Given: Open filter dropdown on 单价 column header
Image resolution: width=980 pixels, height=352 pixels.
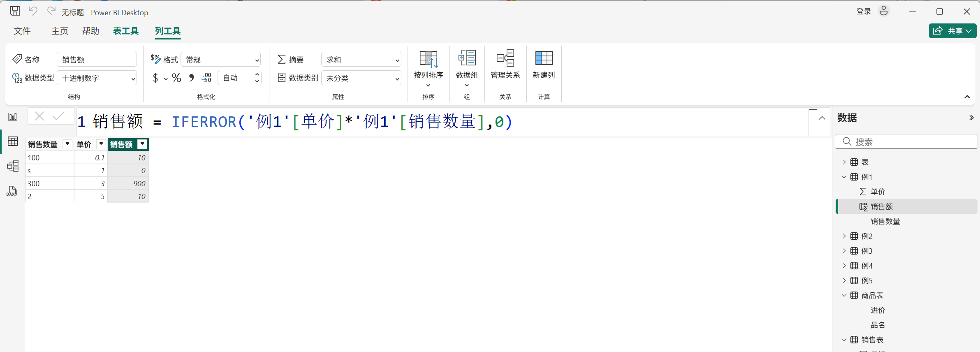Looking at the screenshot, I should click(101, 144).
